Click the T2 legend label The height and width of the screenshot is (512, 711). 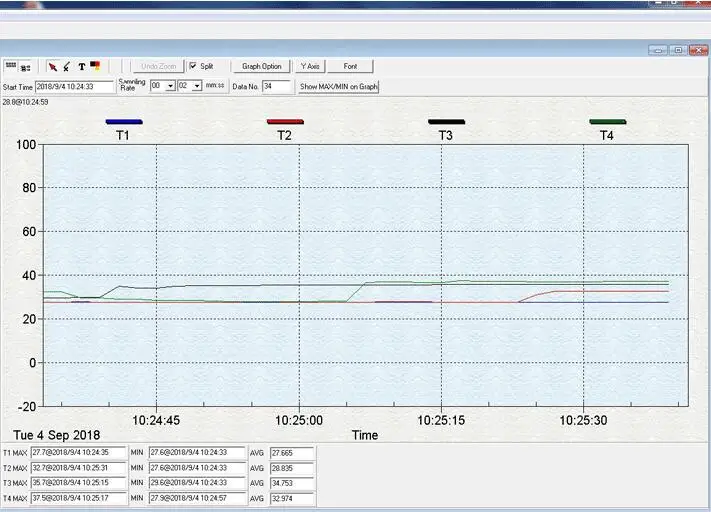tap(284, 136)
